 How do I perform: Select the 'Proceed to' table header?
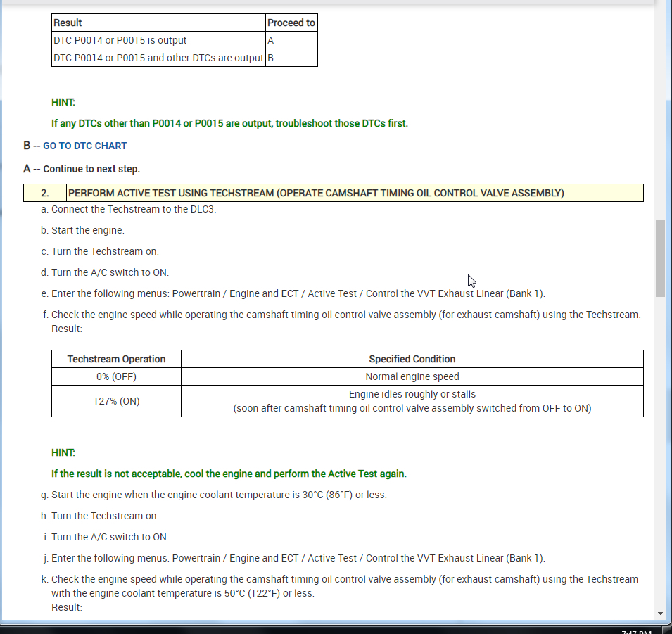(291, 23)
